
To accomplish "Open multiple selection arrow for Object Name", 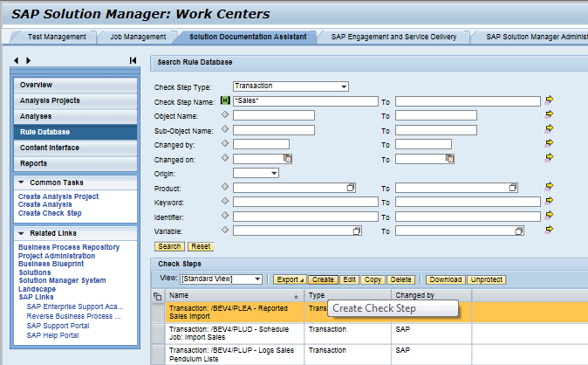I will [549, 114].
